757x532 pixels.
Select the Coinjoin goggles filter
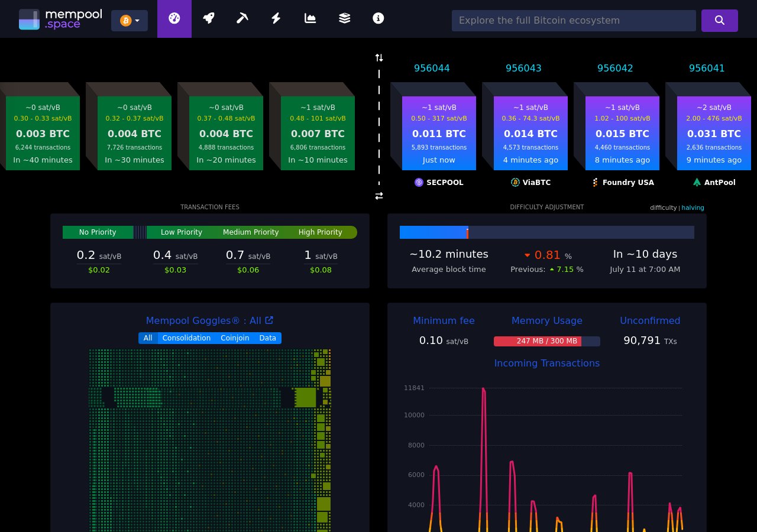click(235, 338)
